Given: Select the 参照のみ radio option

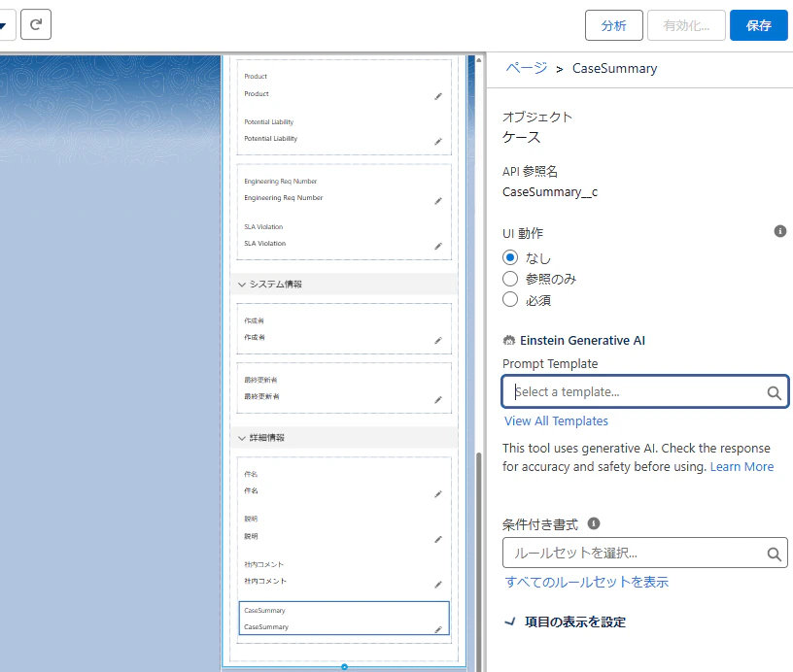Looking at the screenshot, I should tap(510, 279).
